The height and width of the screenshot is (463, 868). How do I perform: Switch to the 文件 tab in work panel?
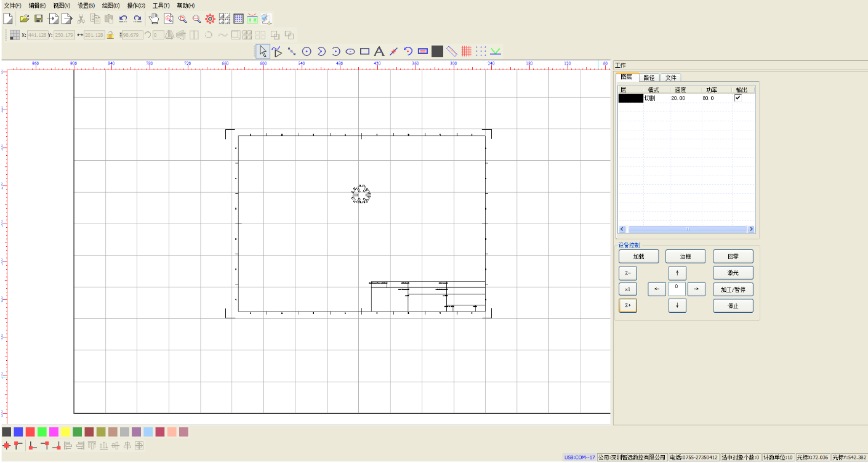click(670, 78)
